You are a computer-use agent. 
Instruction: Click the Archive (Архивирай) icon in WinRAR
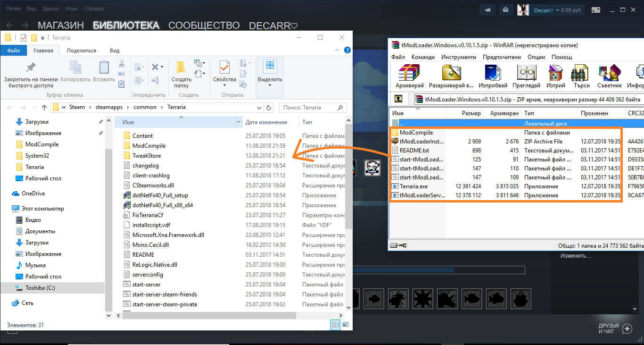[409, 74]
